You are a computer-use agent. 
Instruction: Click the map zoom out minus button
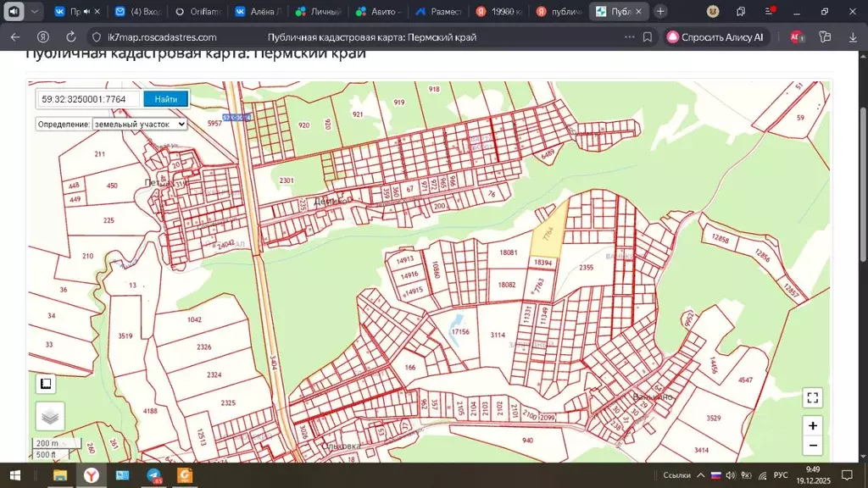pyautogui.click(x=813, y=446)
